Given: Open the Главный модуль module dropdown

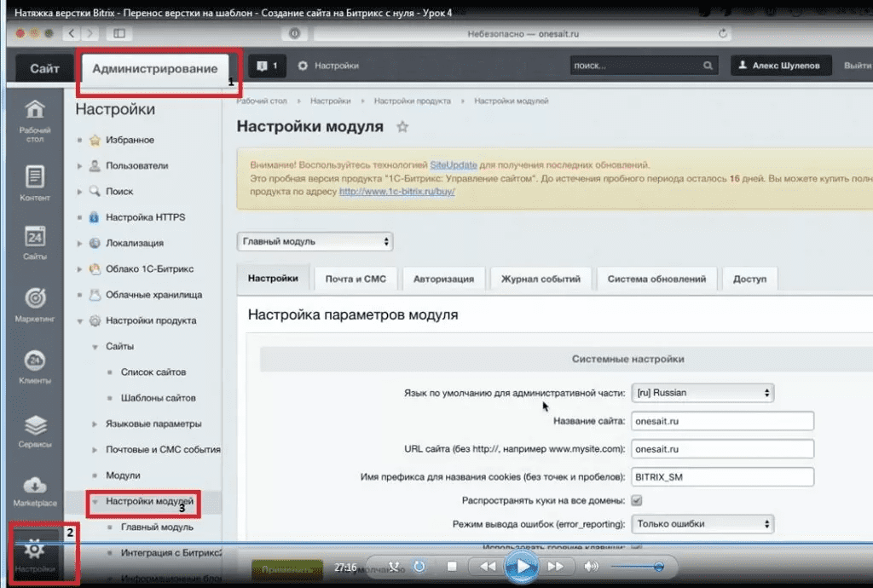Looking at the screenshot, I should point(315,241).
